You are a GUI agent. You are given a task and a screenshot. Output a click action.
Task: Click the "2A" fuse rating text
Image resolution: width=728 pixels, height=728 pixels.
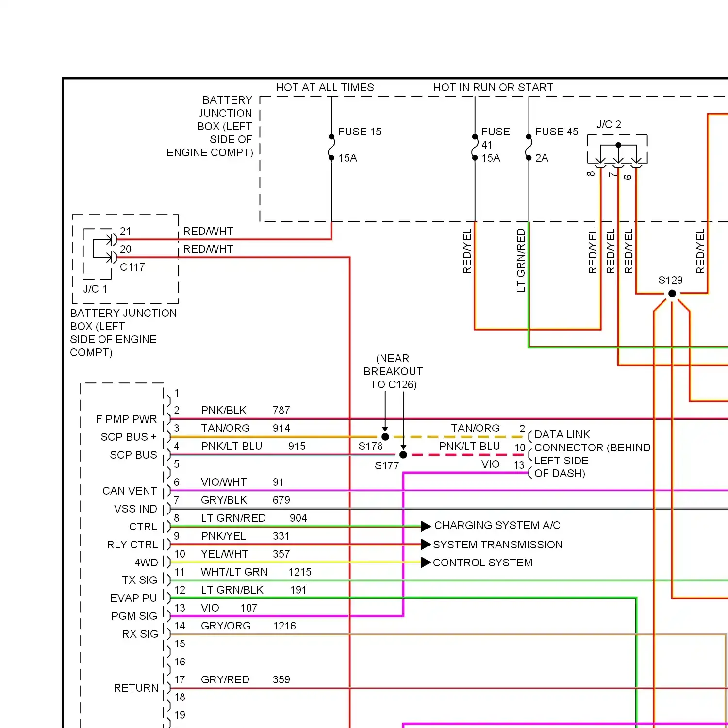(x=542, y=158)
